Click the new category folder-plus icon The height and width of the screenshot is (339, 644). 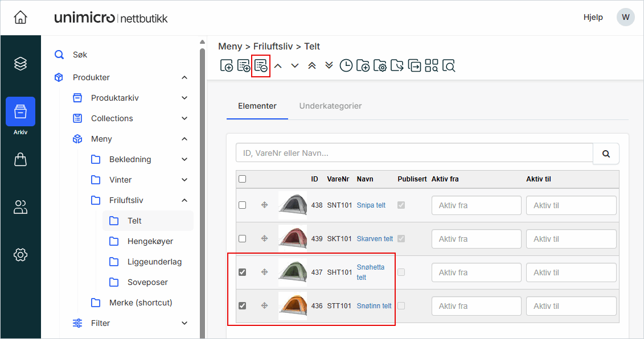[x=363, y=65]
